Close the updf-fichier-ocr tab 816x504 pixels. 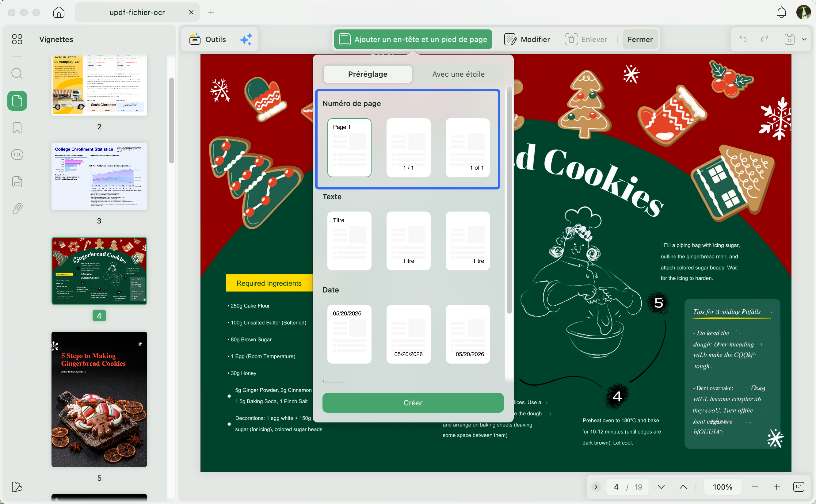[191, 12]
